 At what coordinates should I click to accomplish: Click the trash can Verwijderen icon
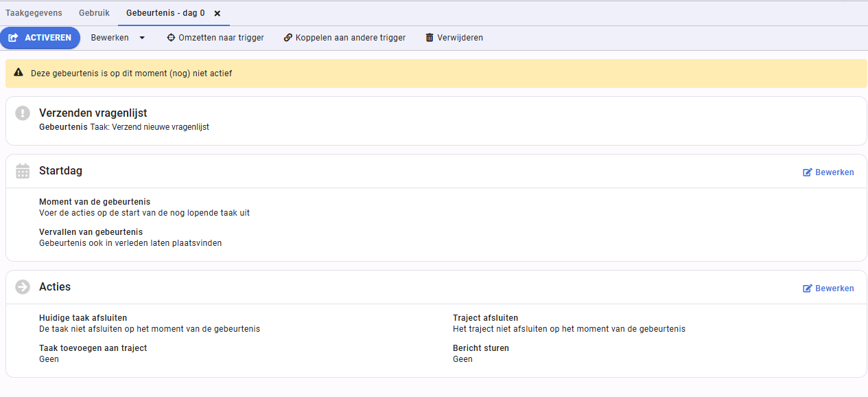(x=430, y=38)
